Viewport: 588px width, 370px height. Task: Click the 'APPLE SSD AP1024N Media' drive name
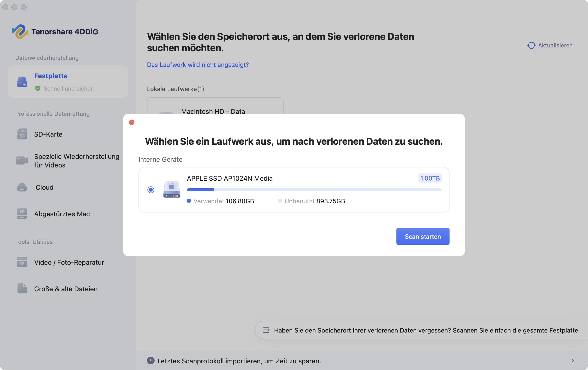230,178
